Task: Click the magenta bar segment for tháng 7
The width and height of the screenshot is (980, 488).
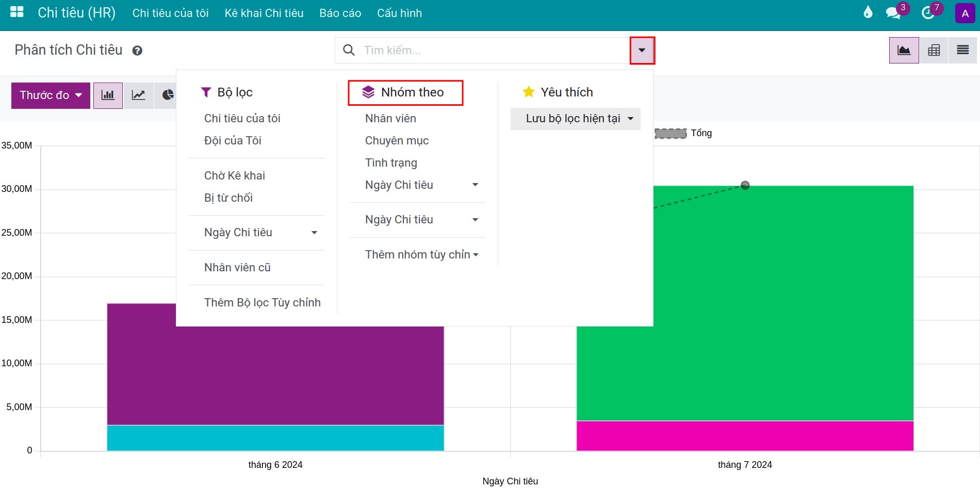Action: point(745,436)
